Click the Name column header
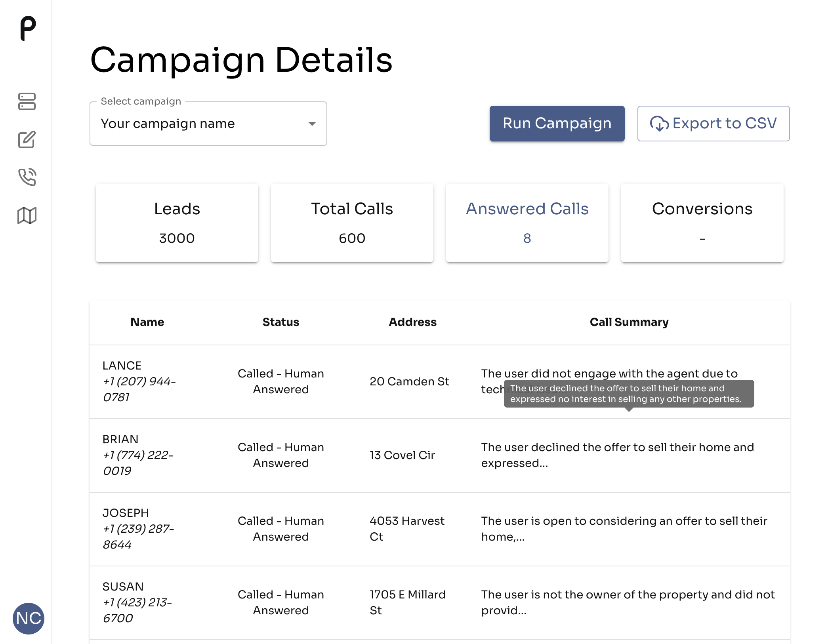Screen dimensions: 828x644 coord(147,322)
